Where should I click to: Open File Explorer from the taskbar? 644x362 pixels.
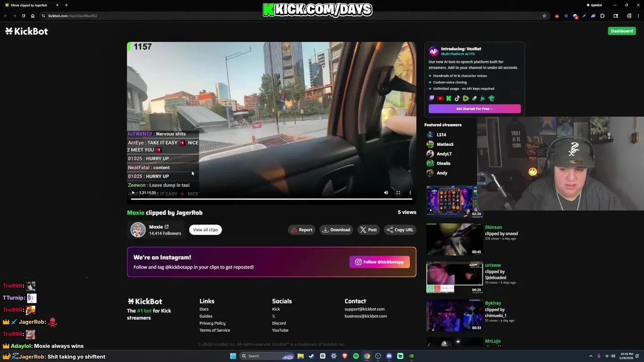tap(300, 356)
